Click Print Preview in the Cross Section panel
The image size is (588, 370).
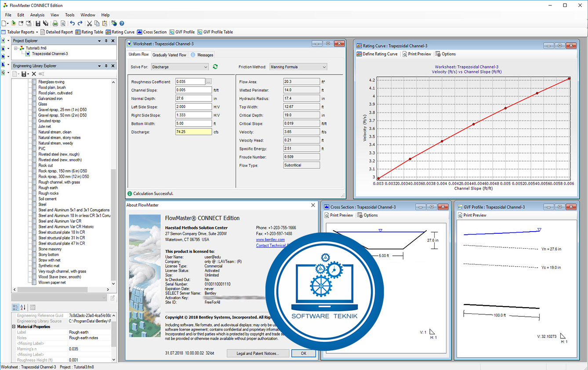coord(339,215)
